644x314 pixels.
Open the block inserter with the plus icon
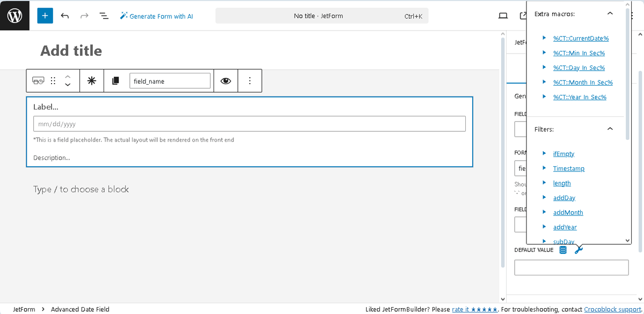click(45, 16)
